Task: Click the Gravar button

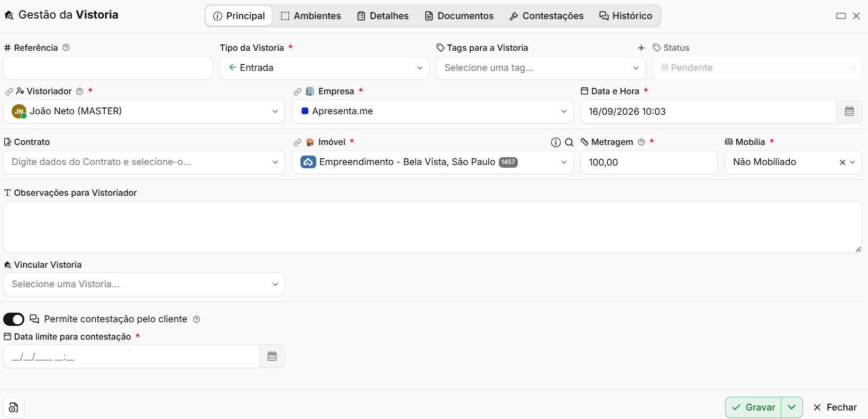Action: click(754, 407)
